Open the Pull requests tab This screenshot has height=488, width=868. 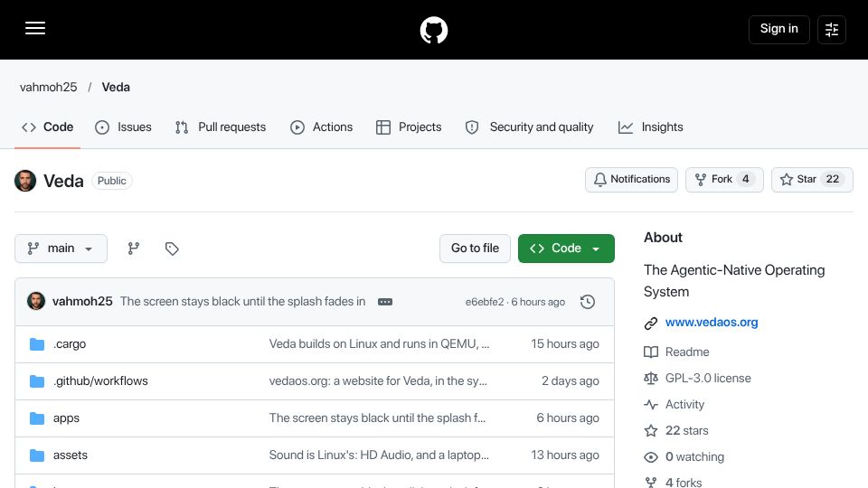(x=221, y=127)
